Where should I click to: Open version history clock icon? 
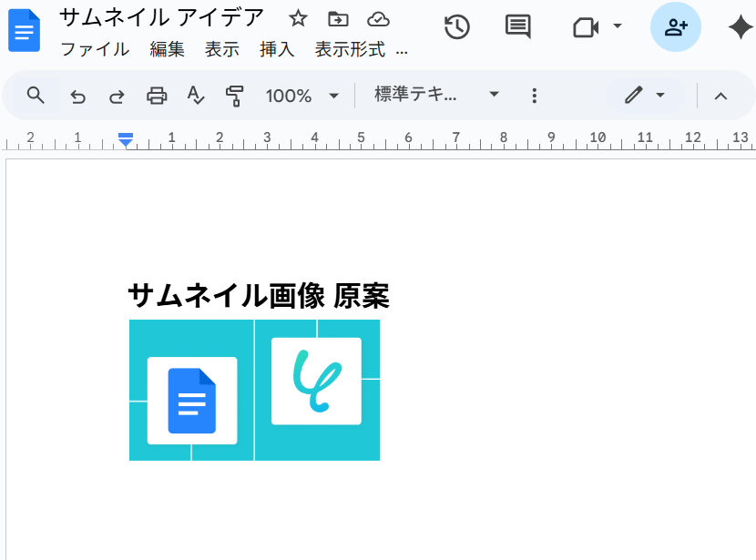[456, 26]
